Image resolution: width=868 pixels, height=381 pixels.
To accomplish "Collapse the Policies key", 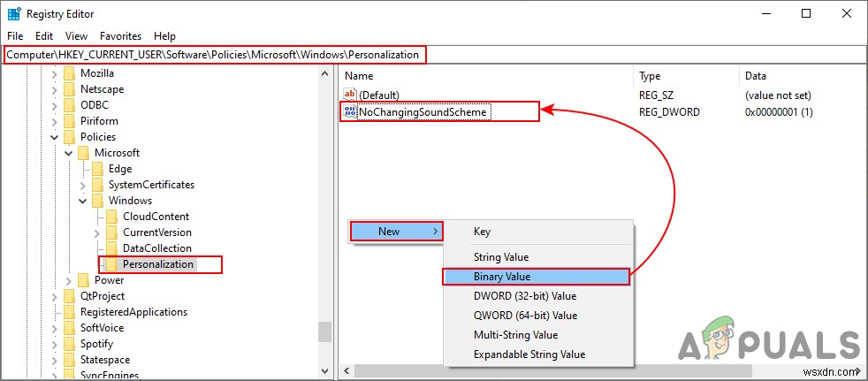I will point(54,137).
